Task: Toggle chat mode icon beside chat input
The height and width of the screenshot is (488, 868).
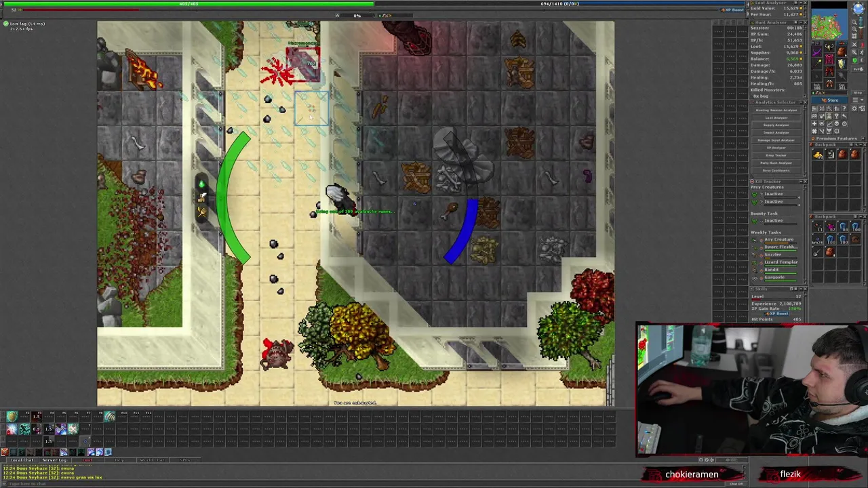Action: pyautogui.click(x=4, y=484)
